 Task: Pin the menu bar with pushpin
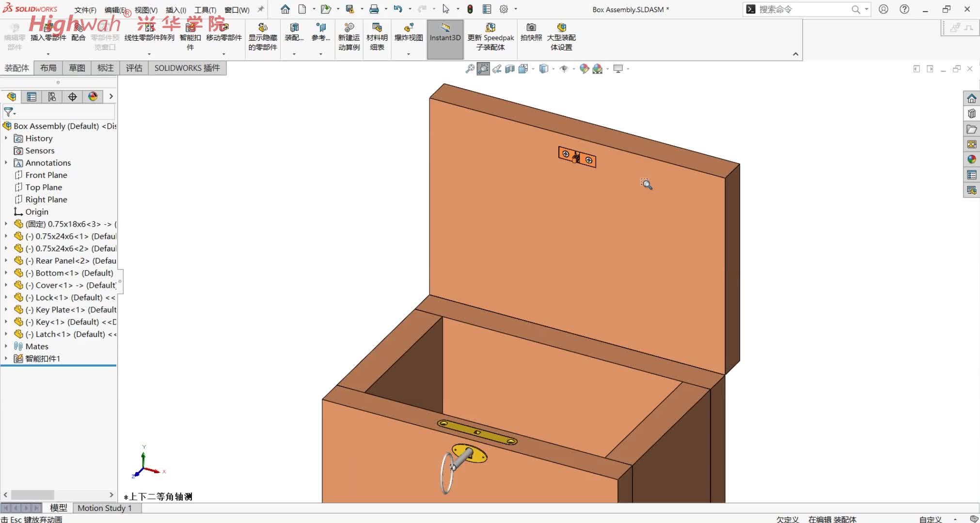coord(261,9)
